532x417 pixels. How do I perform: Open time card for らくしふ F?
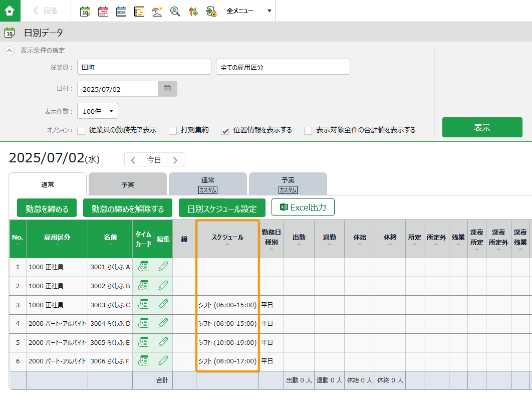143,361
